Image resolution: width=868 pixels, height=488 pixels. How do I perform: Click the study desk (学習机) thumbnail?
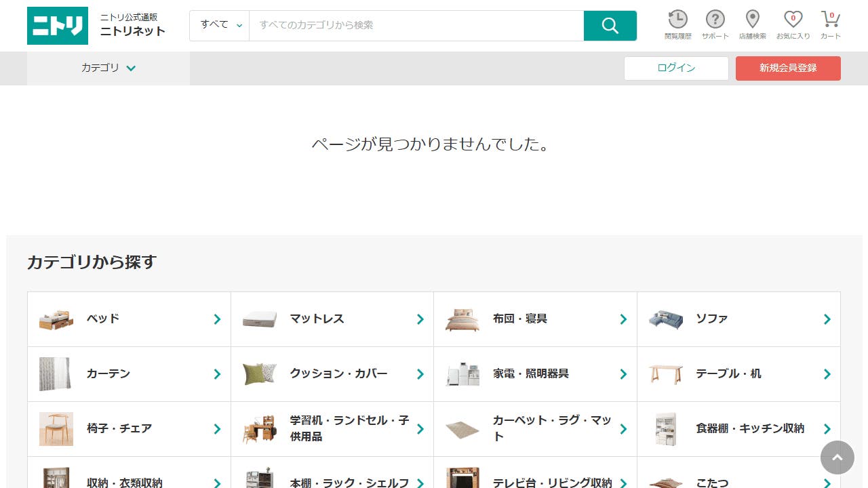pyautogui.click(x=260, y=429)
